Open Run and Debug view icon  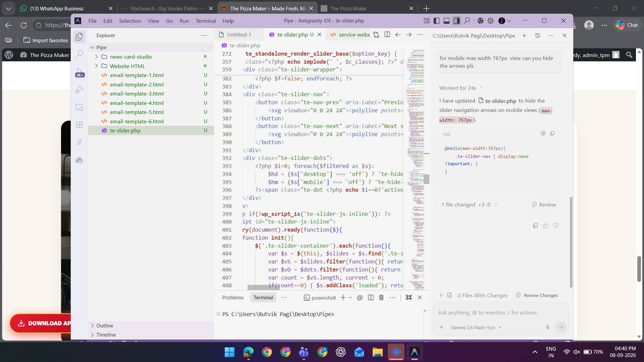pos(79,89)
